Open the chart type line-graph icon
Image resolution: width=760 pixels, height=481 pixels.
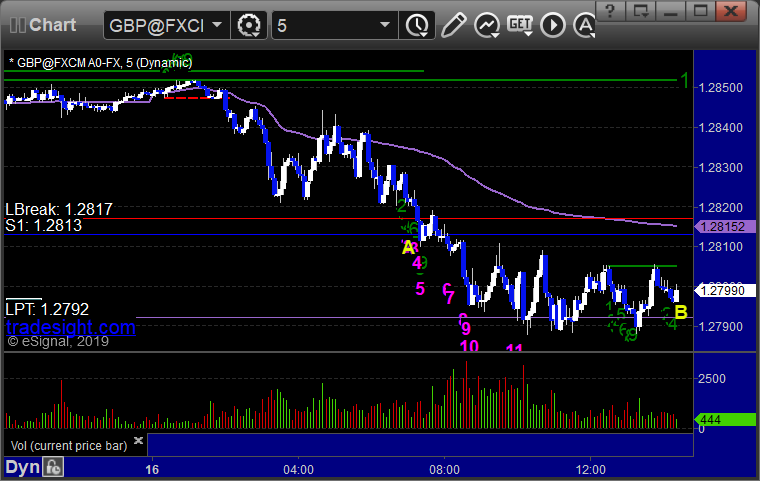(x=487, y=25)
